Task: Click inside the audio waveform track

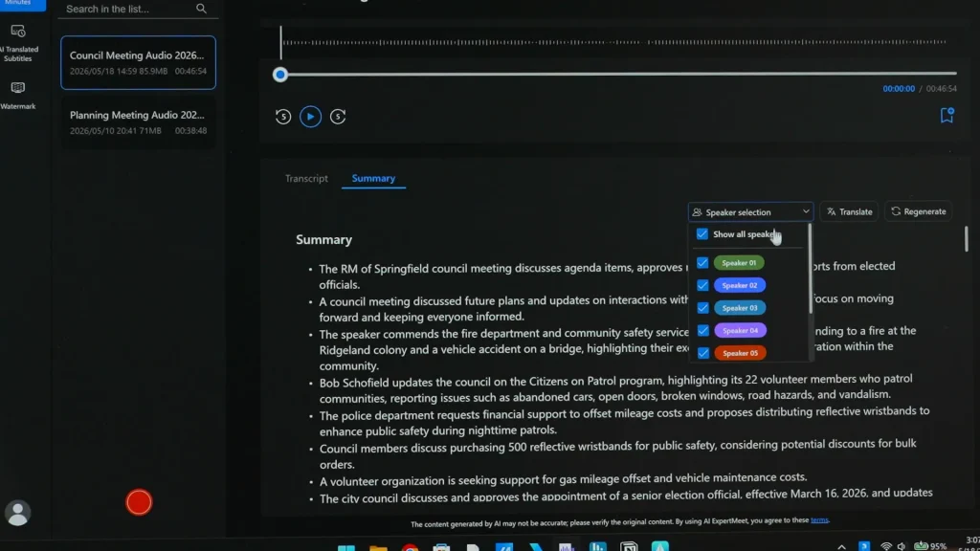Action: click(x=613, y=42)
